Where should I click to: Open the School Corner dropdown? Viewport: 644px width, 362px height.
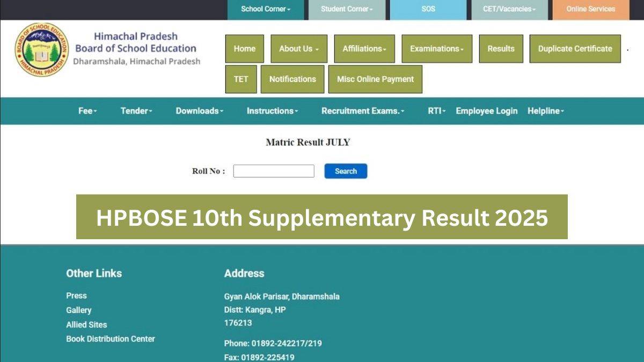[266, 9]
